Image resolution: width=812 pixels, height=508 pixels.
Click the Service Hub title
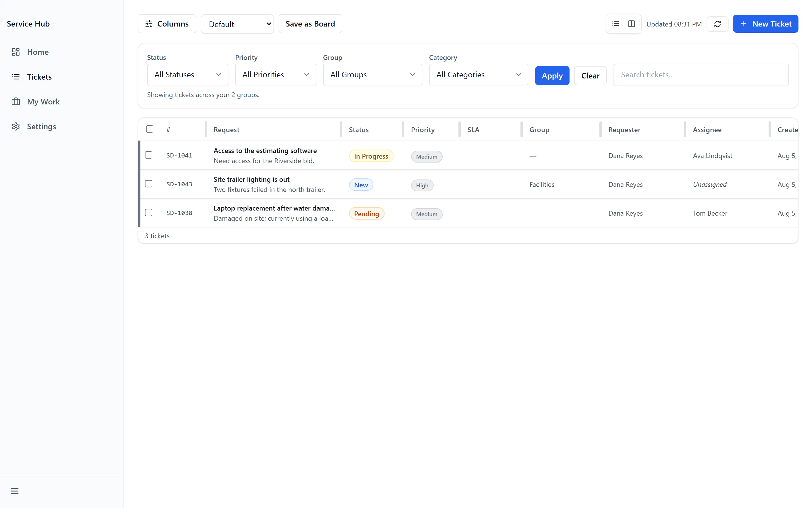(28, 24)
